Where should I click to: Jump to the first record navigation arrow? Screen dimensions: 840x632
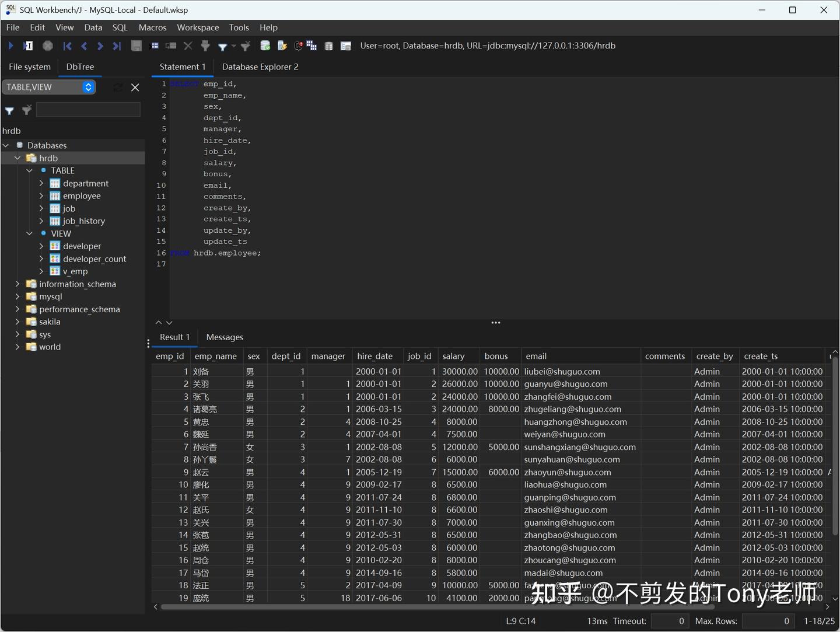(x=67, y=46)
